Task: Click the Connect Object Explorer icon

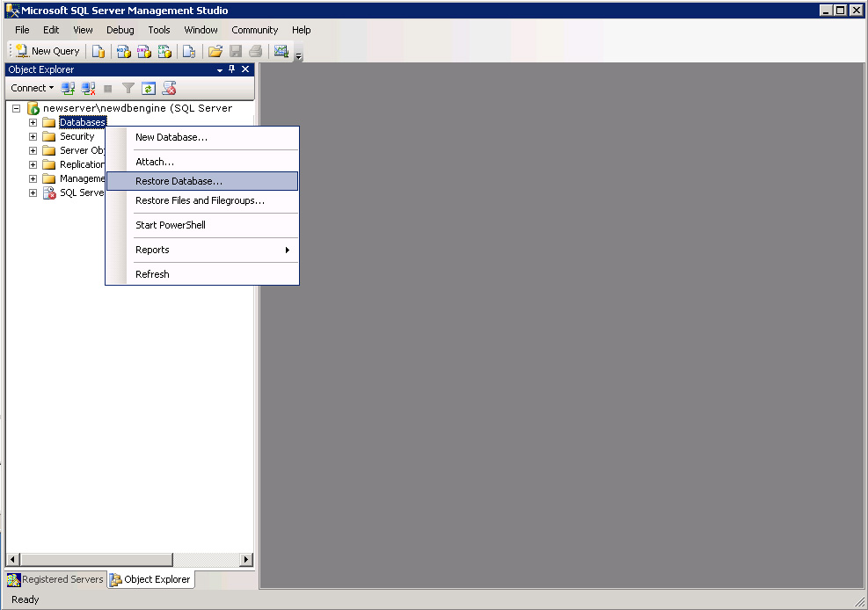Action: point(68,88)
